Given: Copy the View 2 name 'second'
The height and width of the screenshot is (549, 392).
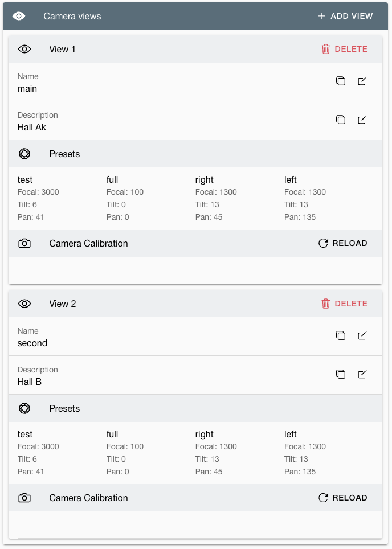Looking at the screenshot, I should click(x=341, y=335).
